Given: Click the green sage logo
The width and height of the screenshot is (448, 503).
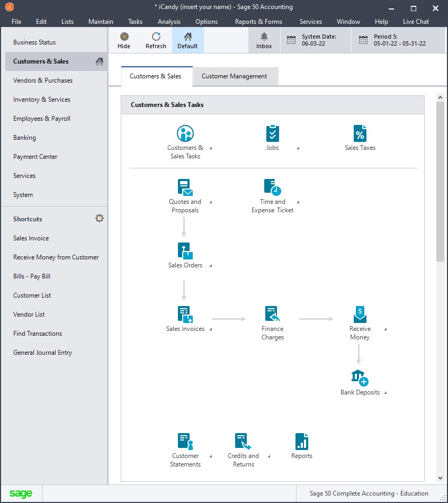Looking at the screenshot, I should (21, 493).
